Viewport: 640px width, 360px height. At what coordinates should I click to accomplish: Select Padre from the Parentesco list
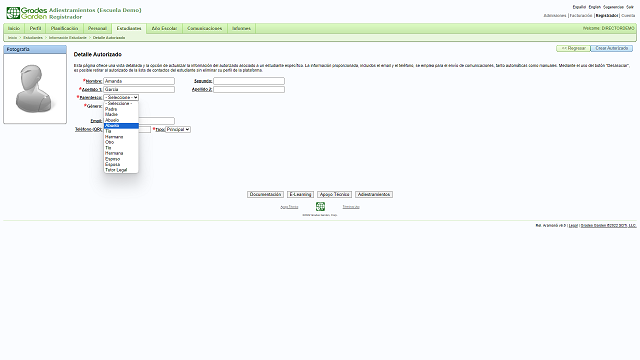tap(121, 109)
